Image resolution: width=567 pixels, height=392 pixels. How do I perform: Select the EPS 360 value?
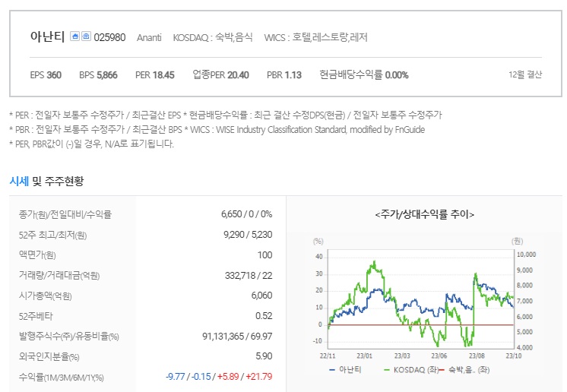(x=46, y=75)
